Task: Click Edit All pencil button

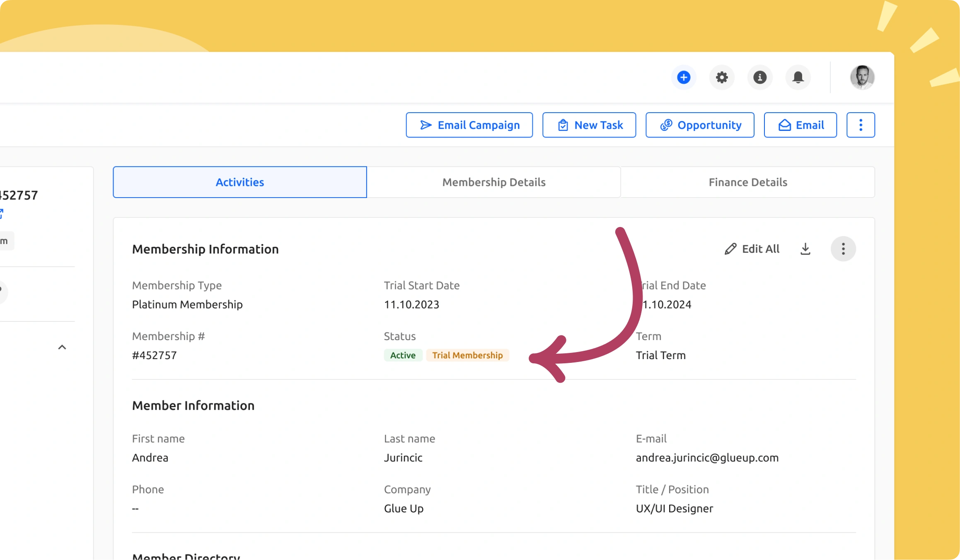Action: pyautogui.click(x=752, y=249)
